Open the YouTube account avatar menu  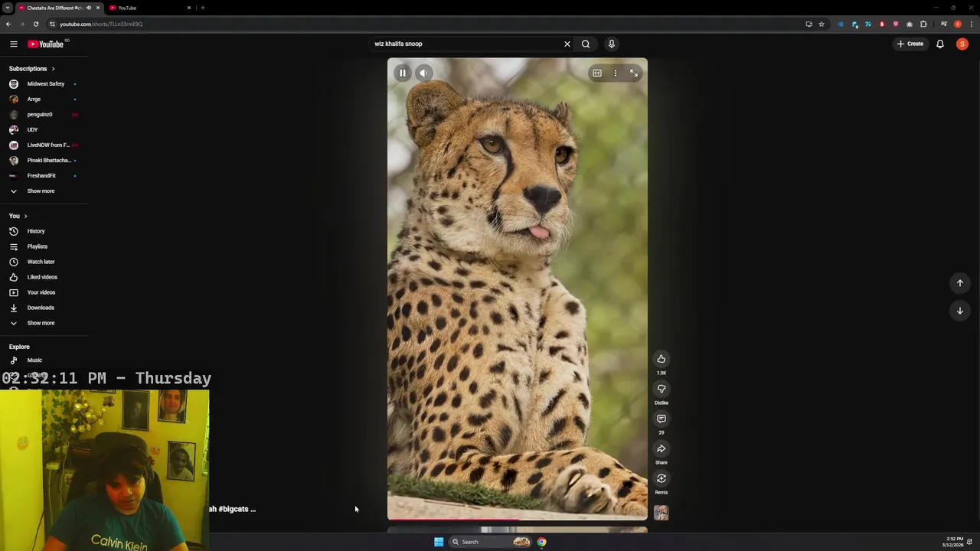962,44
